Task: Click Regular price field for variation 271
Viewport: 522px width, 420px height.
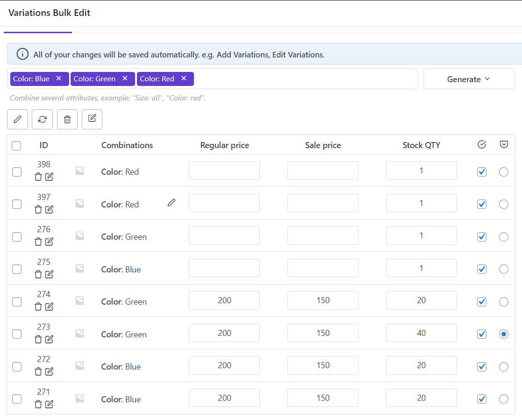Action: point(224,398)
